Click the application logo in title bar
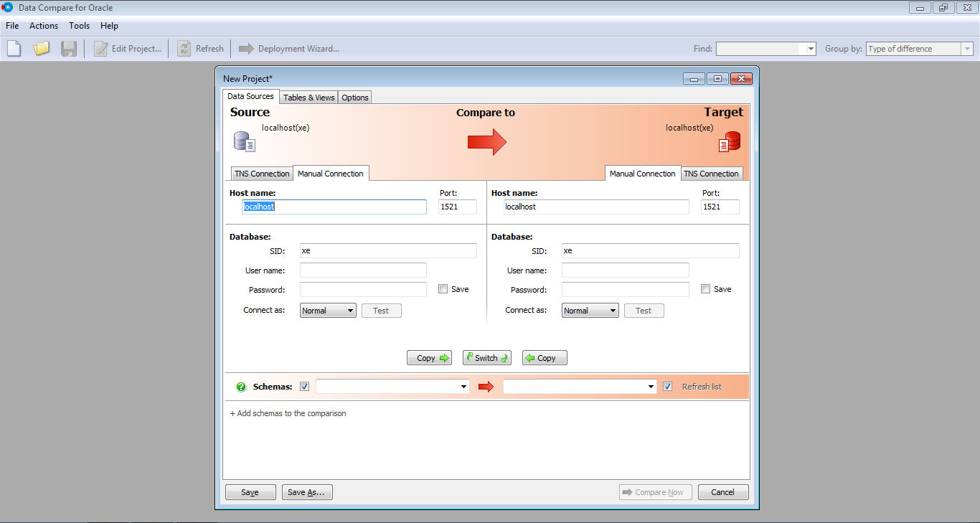Screen dimensions: 980x523 [8, 8]
